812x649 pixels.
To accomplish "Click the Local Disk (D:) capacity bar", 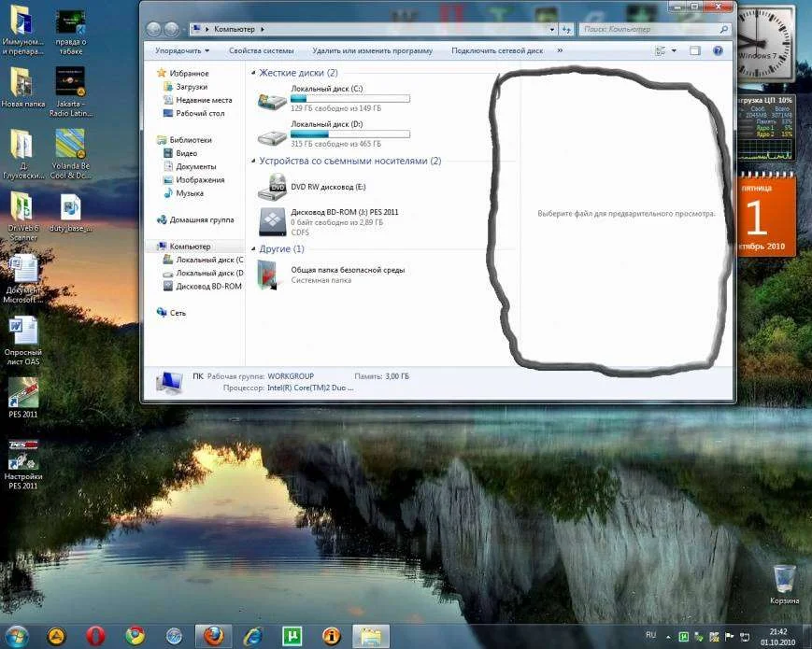I will pos(350,134).
